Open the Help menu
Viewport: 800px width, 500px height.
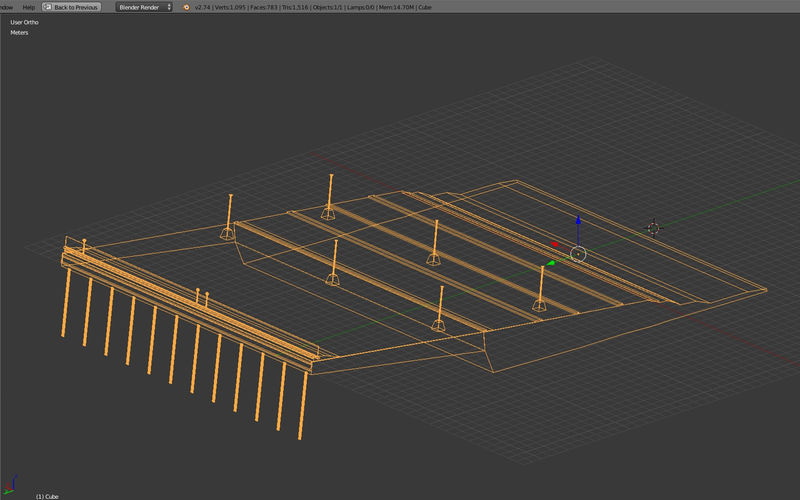click(x=28, y=7)
